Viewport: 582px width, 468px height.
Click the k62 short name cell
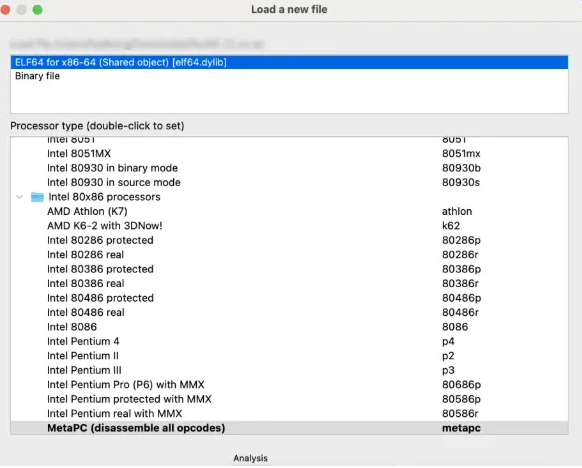[451, 226]
